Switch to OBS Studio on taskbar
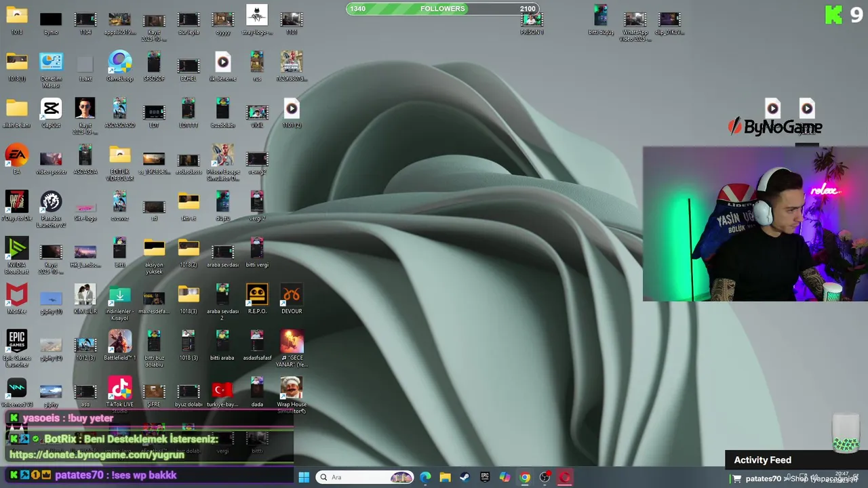This screenshot has width=868, height=488. pos(545,477)
